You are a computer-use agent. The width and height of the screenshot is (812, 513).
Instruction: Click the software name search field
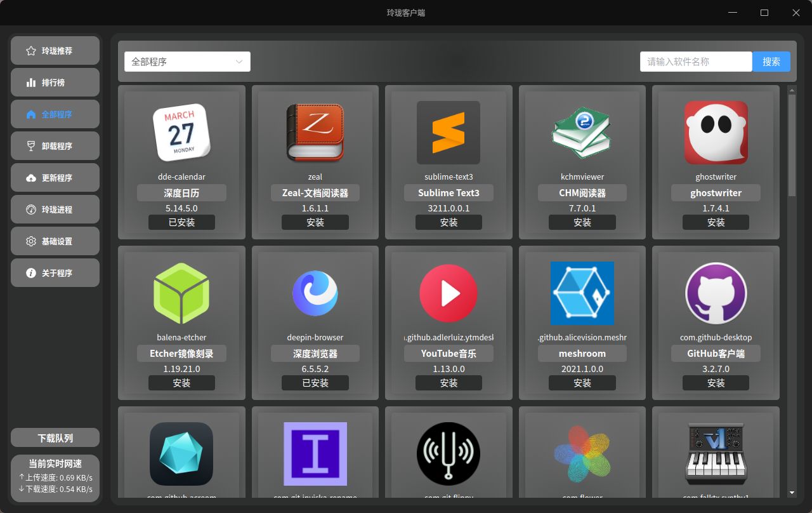[x=696, y=62]
